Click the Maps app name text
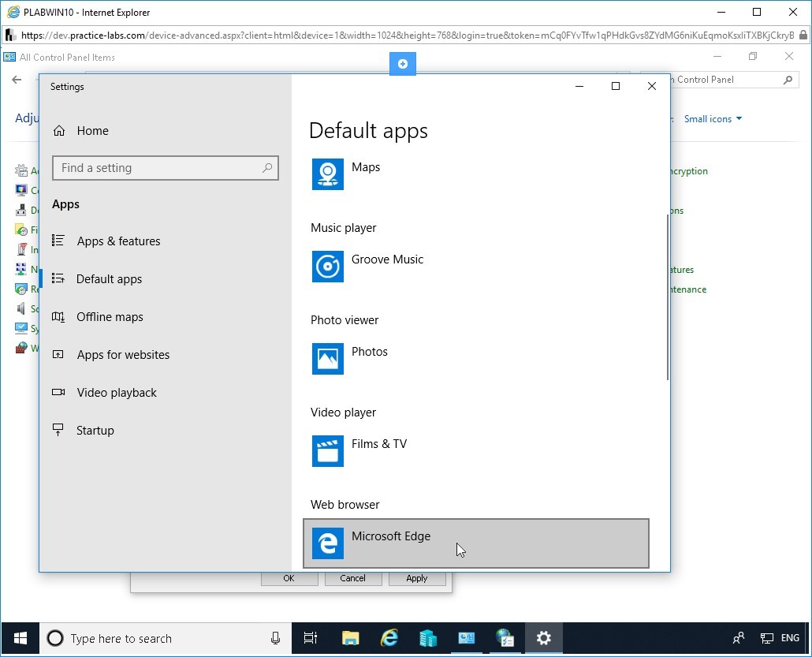The image size is (812, 657). coord(366,167)
